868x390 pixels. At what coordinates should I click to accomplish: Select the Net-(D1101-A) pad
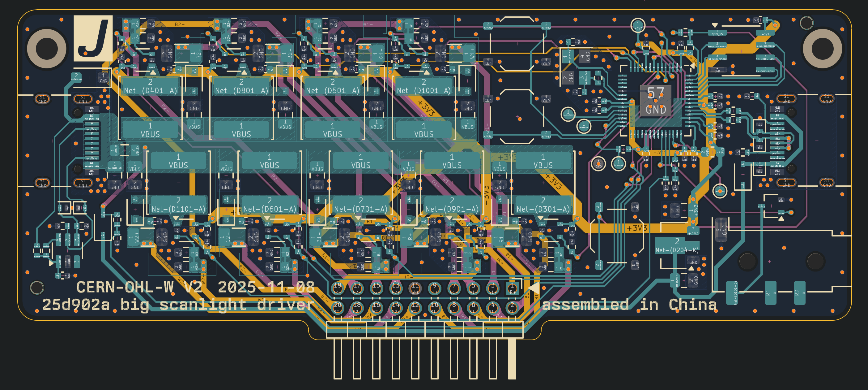pyautogui.click(x=178, y=205)
